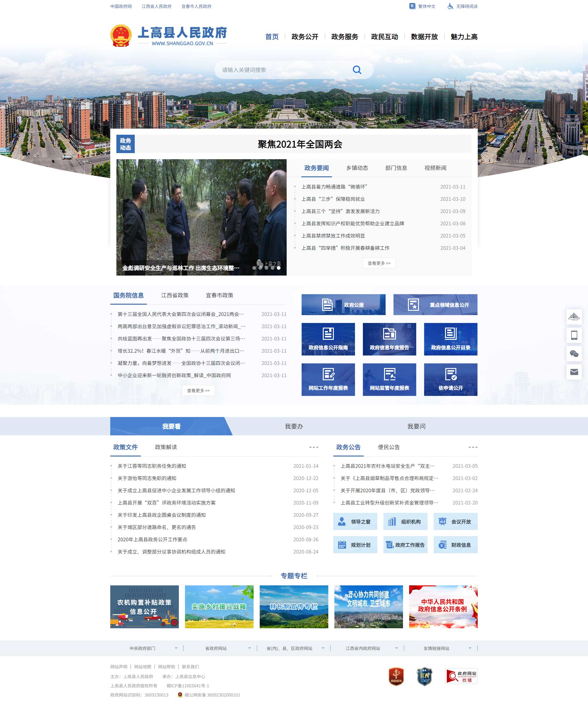Switch to the 政策解读 tab
This screenshot has height=710, width=588.
click(166, 447)
